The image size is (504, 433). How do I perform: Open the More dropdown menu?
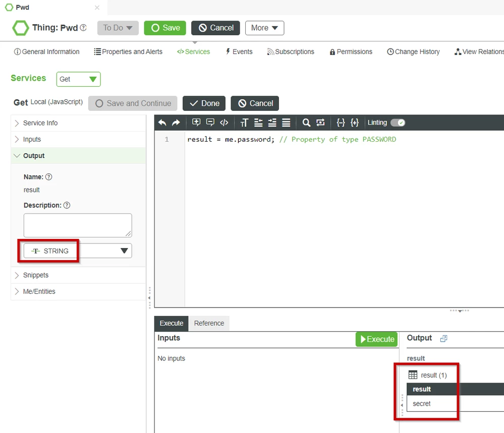pyautogui.click(x=264, y=28)
